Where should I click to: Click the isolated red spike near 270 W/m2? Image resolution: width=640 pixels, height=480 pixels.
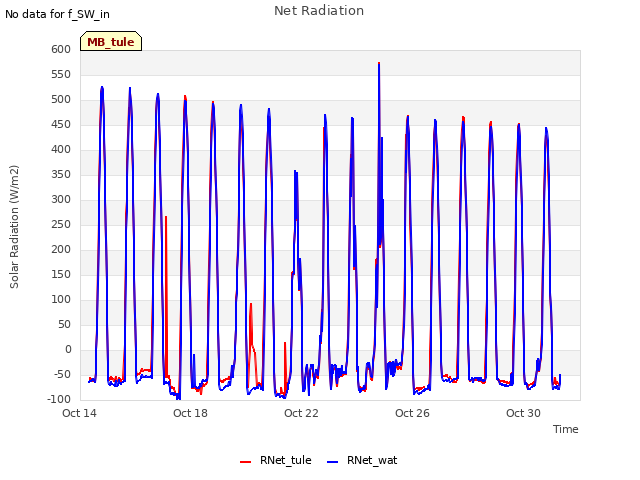pos(166,217)
